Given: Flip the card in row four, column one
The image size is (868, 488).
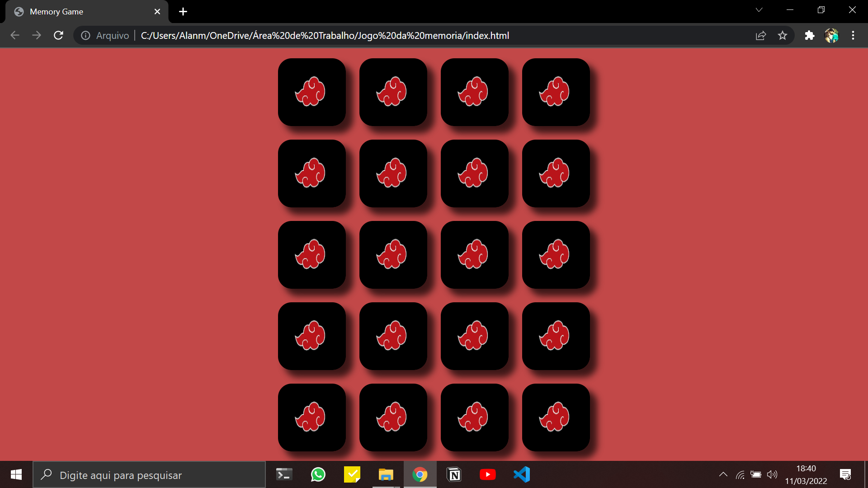Looking at the screenshot, I should [312, 336].
